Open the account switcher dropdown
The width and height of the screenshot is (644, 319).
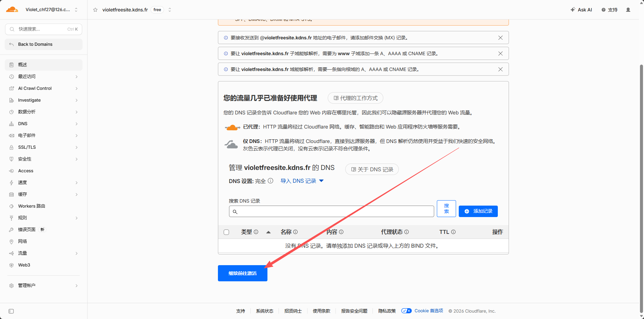click(76, 10)
